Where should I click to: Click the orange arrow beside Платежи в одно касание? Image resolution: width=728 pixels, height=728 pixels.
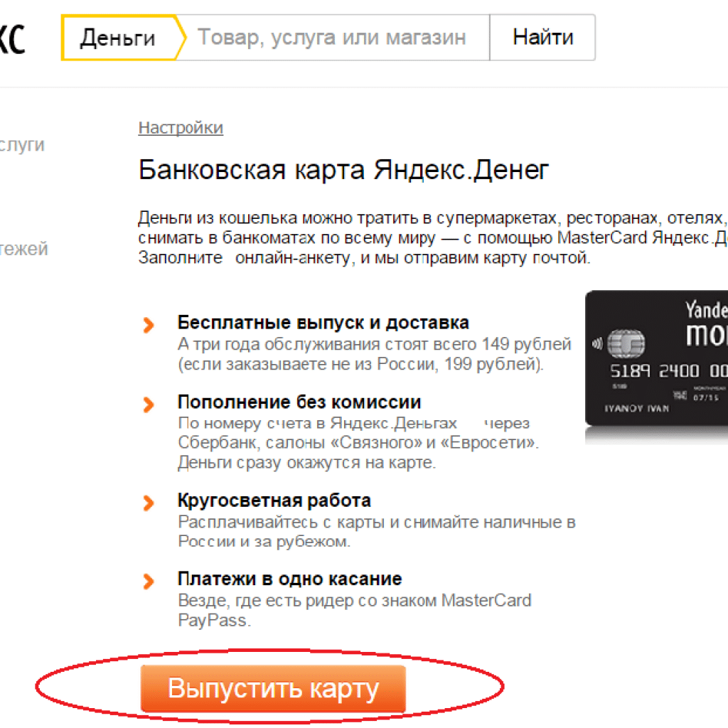coord(149,582)
